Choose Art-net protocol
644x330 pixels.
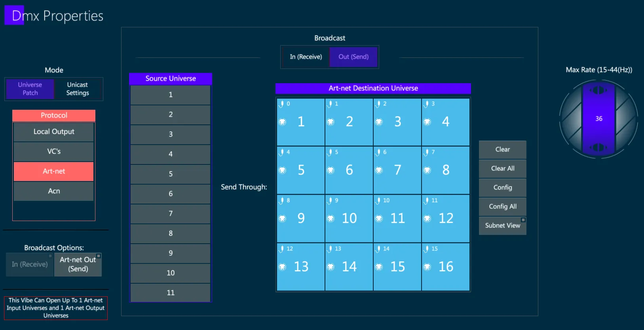point(54,172)
